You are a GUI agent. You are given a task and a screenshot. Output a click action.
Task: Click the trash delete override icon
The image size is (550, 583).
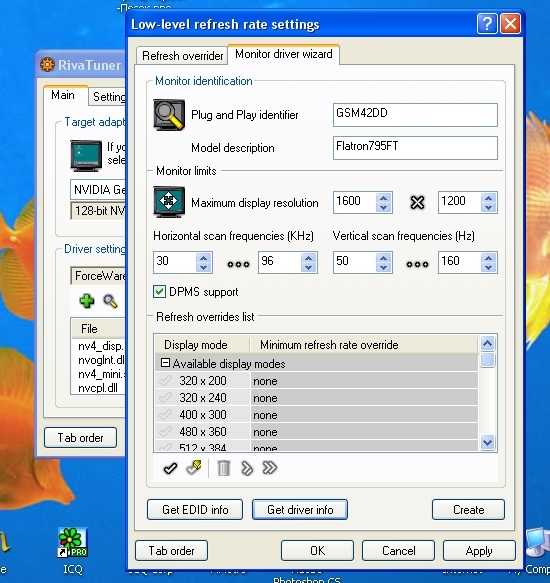tap(223, 468)
